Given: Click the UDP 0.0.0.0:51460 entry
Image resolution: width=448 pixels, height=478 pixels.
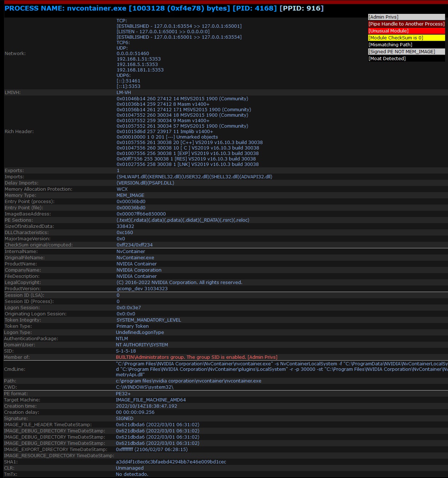Looking at the screenshot, I should (133, 54).
